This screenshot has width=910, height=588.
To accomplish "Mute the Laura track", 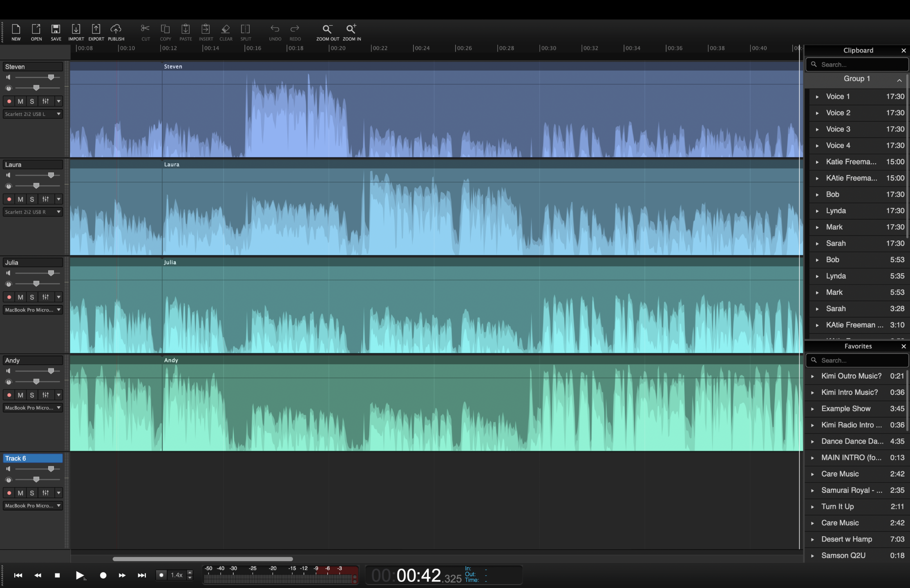I will pyautogui.click(x=20, y=199).
